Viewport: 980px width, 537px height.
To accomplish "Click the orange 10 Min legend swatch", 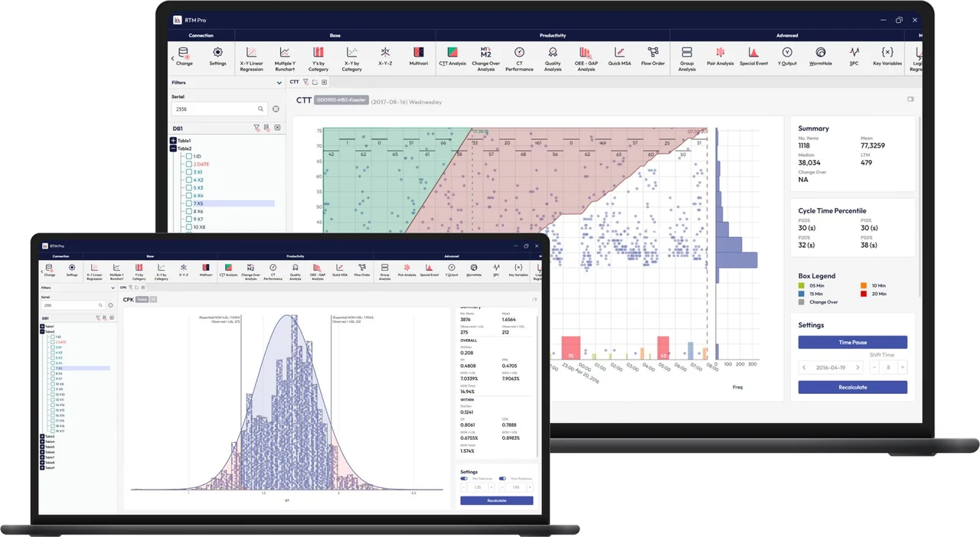I will click(864, 285).
